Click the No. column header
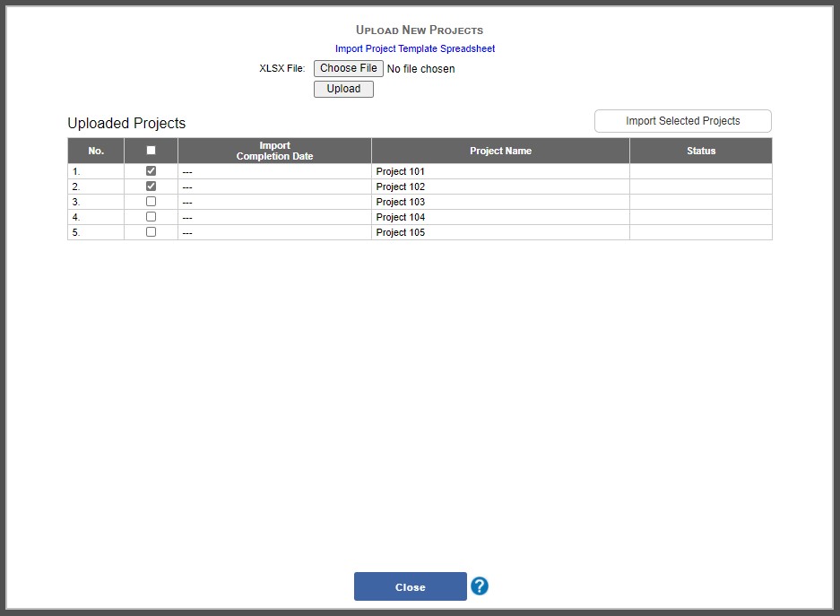840x616 pixels. pyautogui.click(x=95, y=150)
